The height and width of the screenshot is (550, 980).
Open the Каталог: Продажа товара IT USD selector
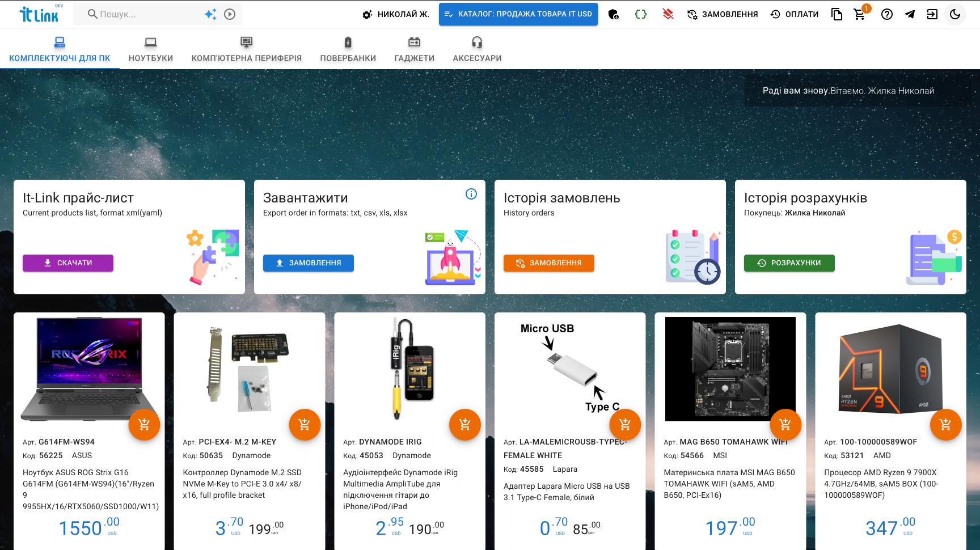[x=518, y=14]
